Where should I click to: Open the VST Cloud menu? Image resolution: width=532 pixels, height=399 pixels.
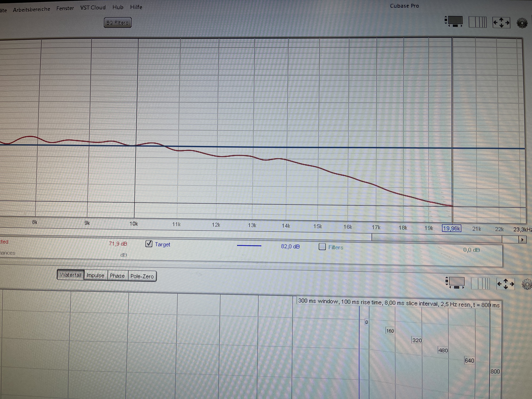coord(93,8)
